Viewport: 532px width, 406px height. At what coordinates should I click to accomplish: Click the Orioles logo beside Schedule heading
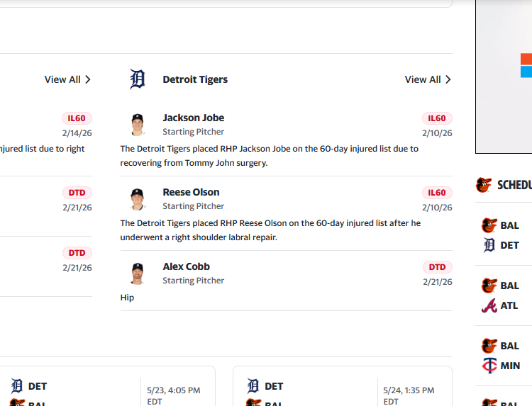(484, 185)
